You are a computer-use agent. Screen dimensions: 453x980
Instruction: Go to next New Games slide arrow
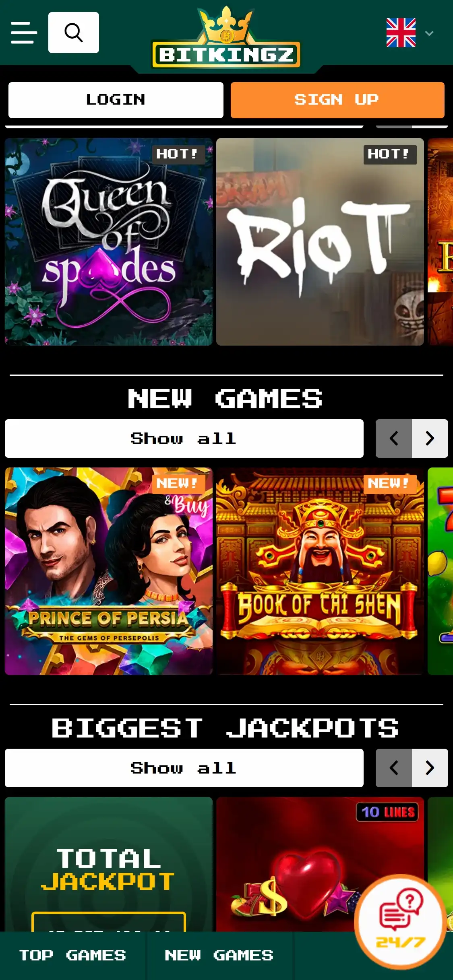(x=430, y=439)
